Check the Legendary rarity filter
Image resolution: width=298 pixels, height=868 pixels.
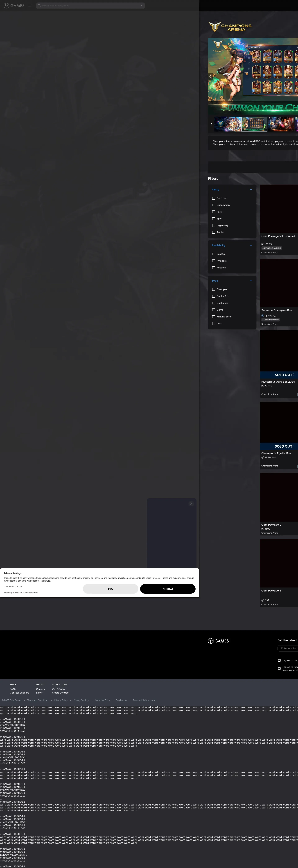coord(213,225)
